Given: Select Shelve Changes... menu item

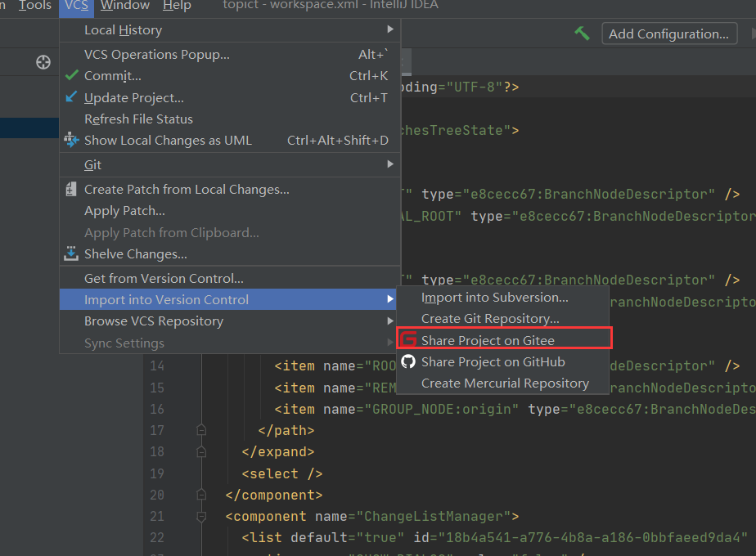Looking at the screenshot, I should 230,254.
